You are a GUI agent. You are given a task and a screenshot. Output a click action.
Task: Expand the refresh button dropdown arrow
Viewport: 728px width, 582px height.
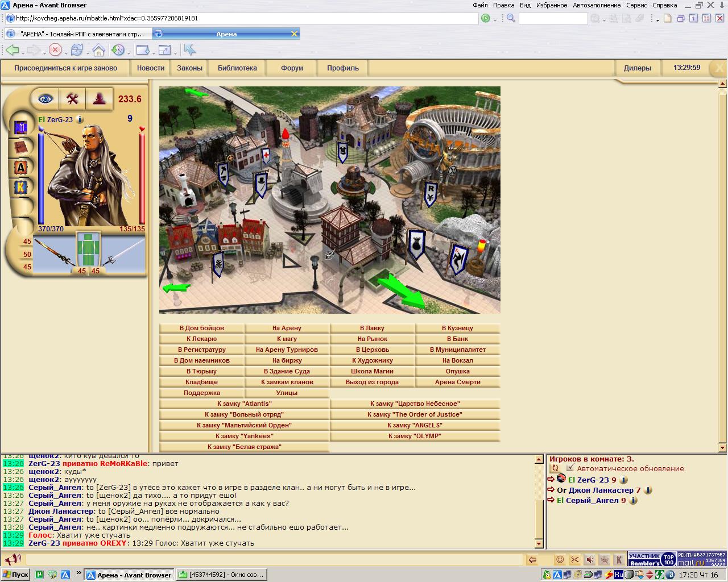point(87,53)
